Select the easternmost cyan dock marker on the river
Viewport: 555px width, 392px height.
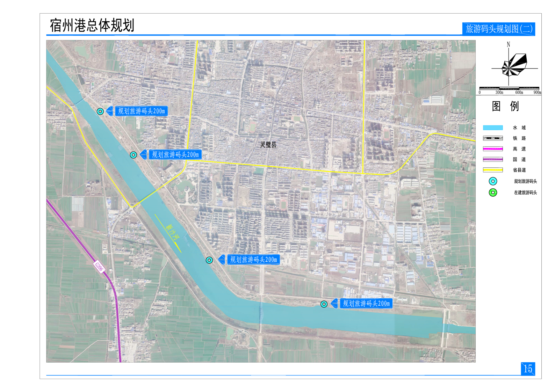click(324, 304)
